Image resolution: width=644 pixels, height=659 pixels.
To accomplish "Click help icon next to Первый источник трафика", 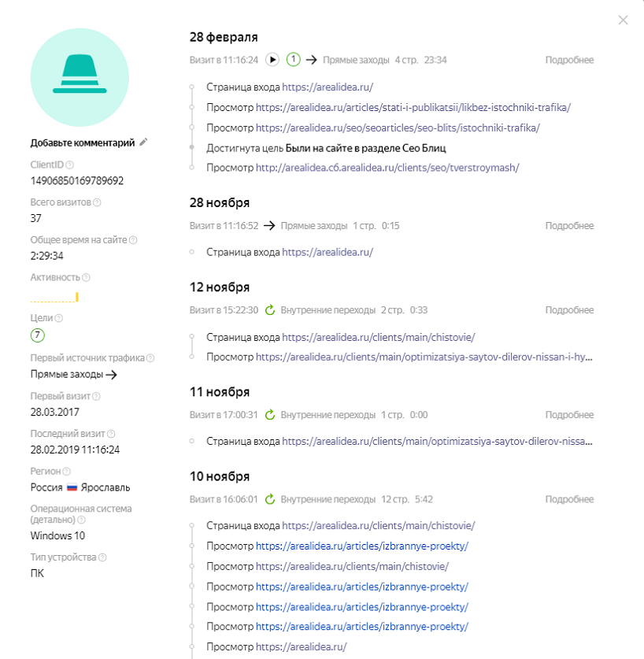I will 150,358.
